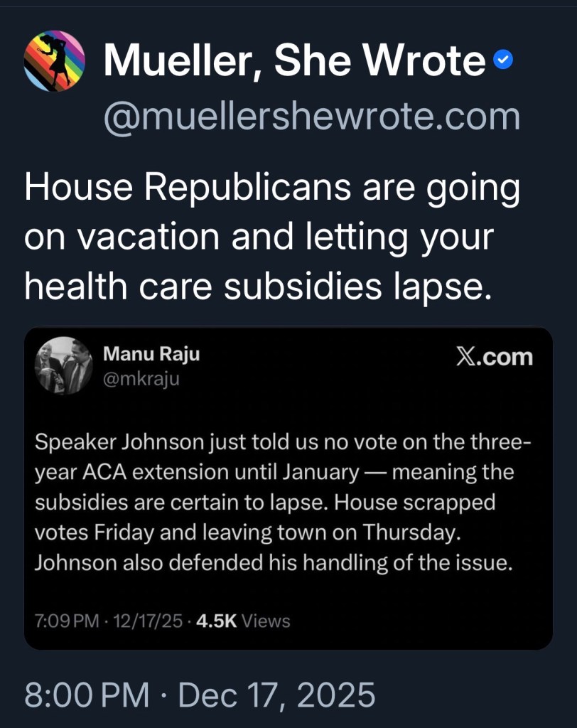
Task: Click the 4.5K view count number
Action: coord(215,621)
